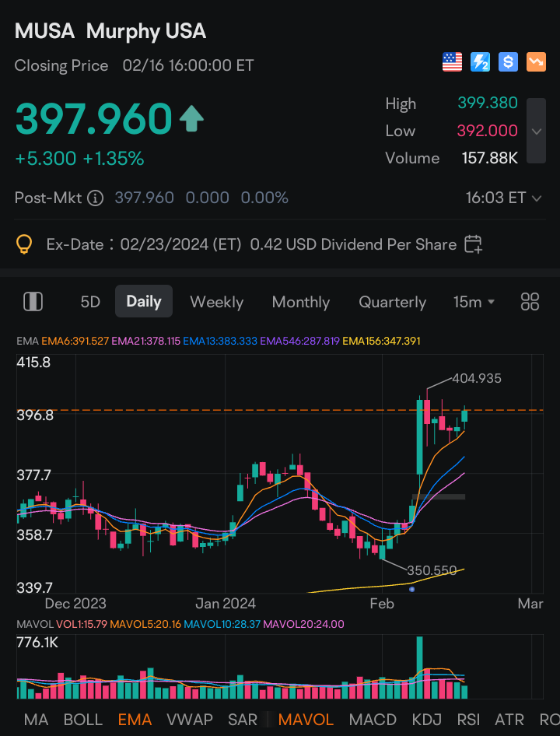Image resolution: width=560 pixels, height=736 pixels.
Task: Tap the MAVOL5:20.16 legend value
Action: tap(145, 624)
